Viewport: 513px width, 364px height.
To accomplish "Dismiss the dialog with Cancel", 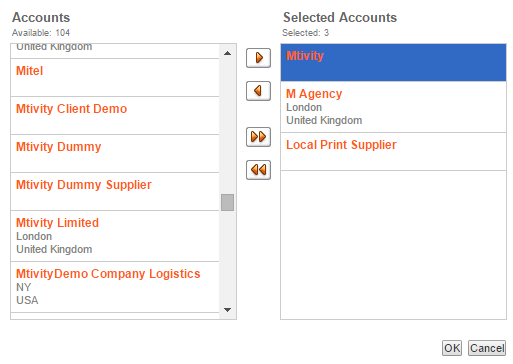I will coord(487,348).
